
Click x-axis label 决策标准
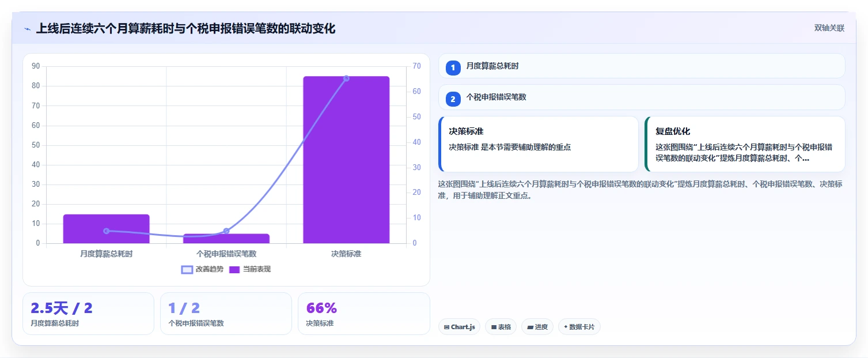[x=346, y=253]
